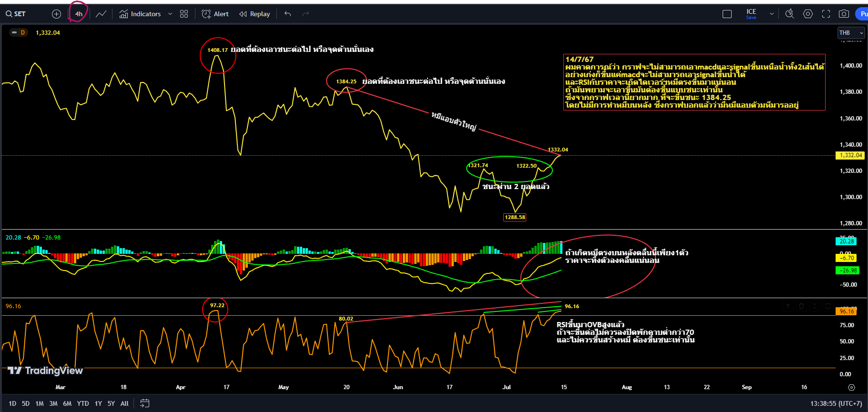The height and width of the screenshot is (412, 868).
Task: Take a chart snapshot camera icon
Action: [x=844, y=14]
